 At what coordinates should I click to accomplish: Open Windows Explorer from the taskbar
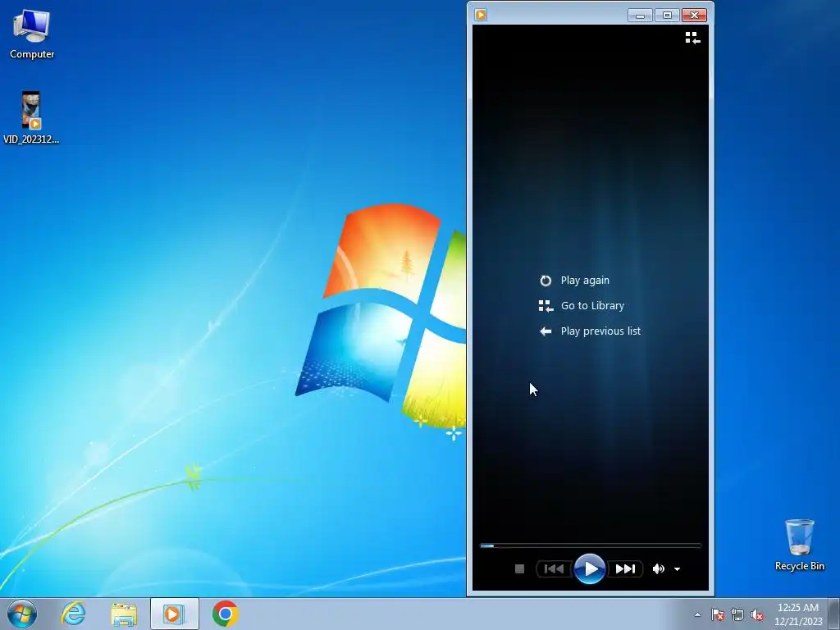[124, 614]
